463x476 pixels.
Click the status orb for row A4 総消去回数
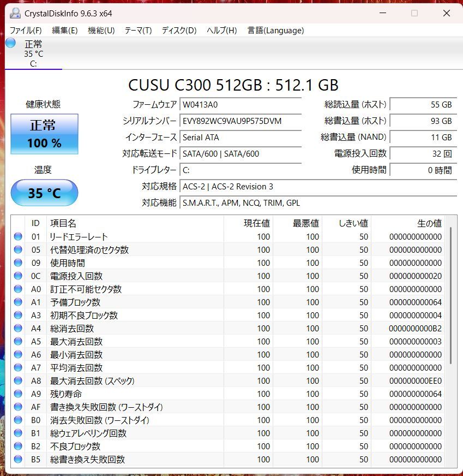pos(18,328)
